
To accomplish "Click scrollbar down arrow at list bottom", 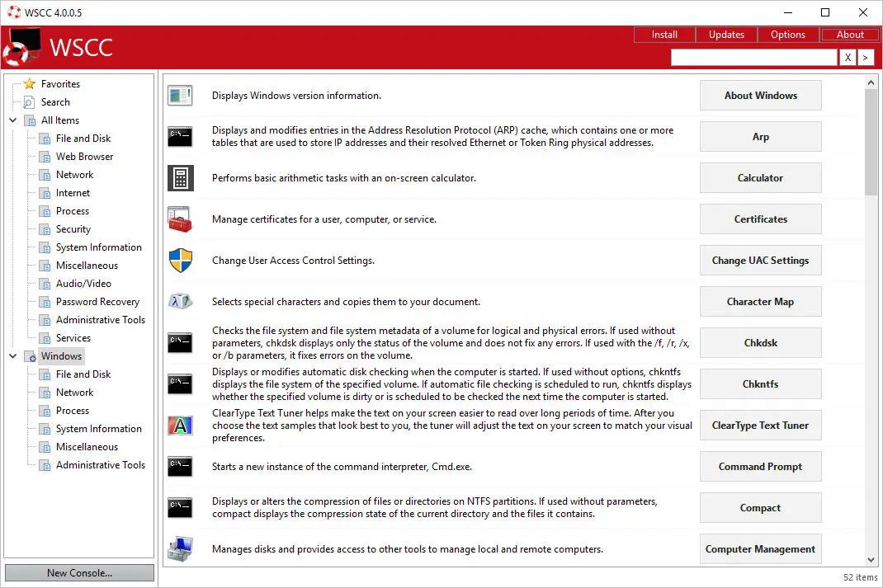I will pyautogui.click(x=871, y=560).
